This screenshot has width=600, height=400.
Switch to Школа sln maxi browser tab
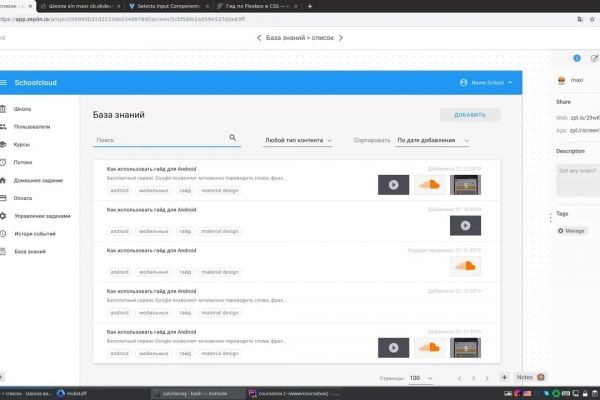(80, 6)
